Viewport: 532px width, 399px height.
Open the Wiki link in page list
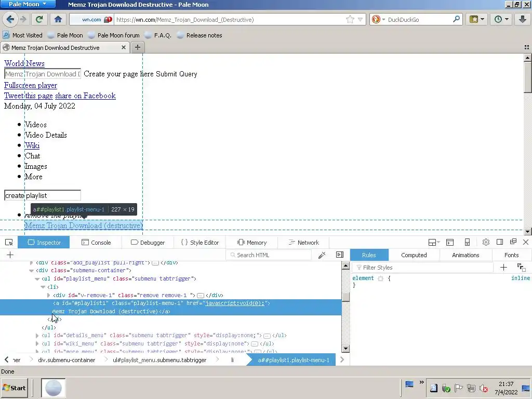32,145
